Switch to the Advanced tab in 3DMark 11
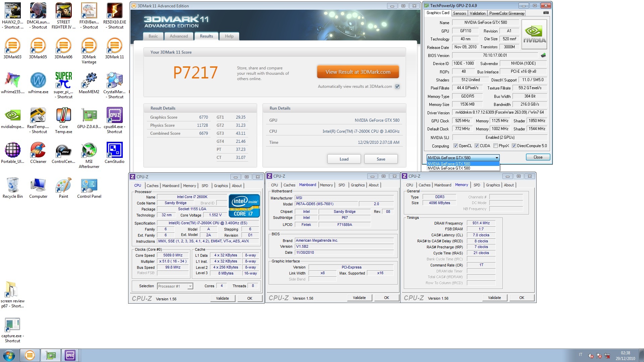The height and width of the screenshot is (362, 644). [179, 36]
